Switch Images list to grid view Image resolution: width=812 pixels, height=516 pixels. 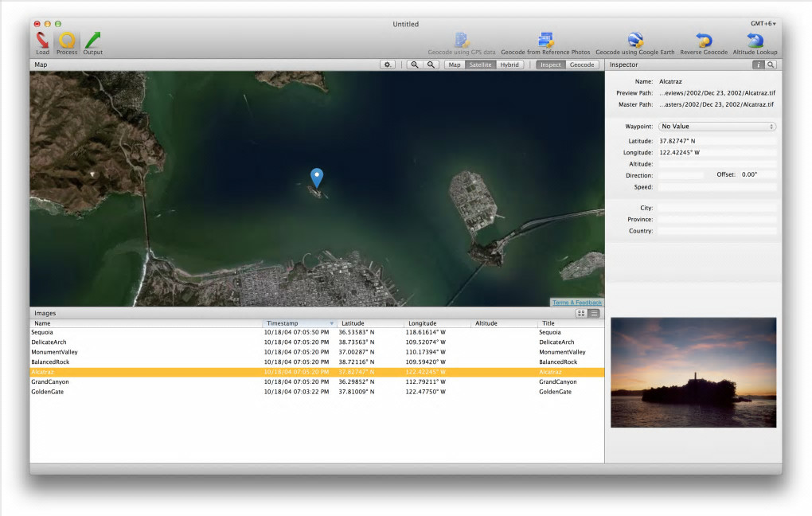point(581,314)
